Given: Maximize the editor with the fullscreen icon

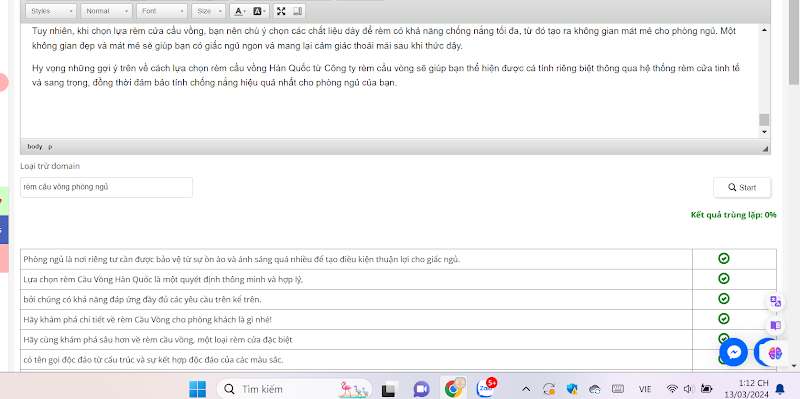Looking at the screenshot, I should point(281,11).
